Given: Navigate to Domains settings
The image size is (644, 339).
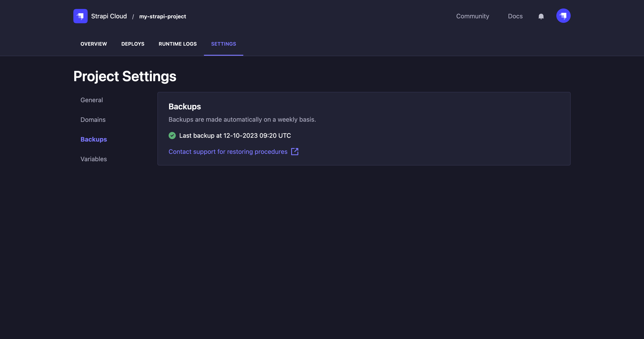Looking at the screenshot, I should click(93, 120).
